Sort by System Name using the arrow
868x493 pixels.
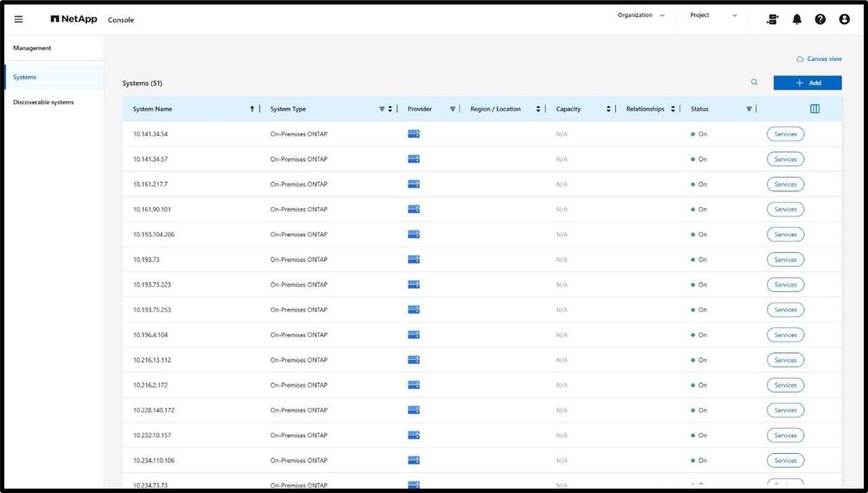pos(252,110)
